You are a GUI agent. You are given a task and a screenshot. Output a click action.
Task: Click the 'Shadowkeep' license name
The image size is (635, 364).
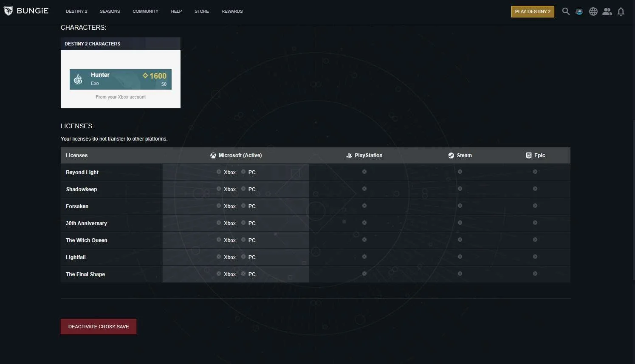tap(82, 189)
